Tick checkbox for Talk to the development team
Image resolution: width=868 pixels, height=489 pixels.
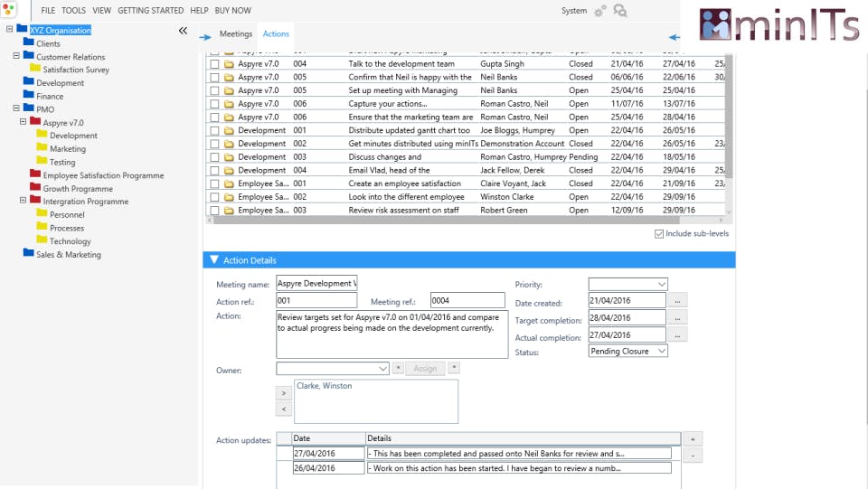215,64
